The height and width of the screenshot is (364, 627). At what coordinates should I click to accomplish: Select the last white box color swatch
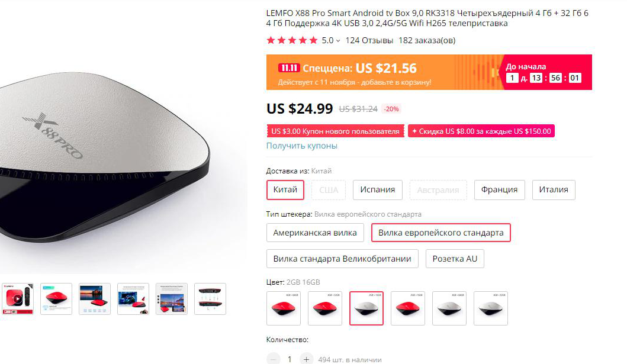pos(491,308)
